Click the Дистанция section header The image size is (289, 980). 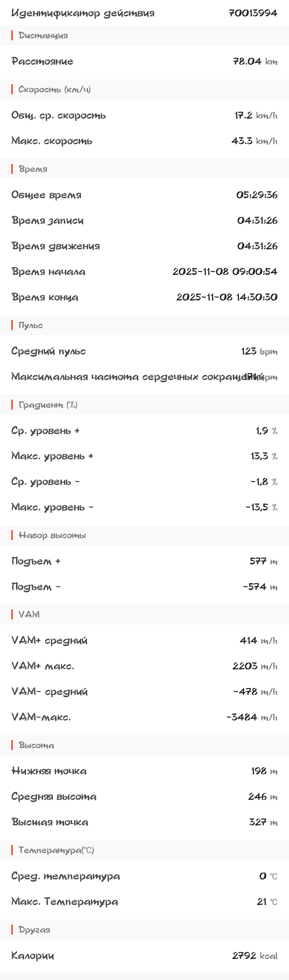[x=144, y=35]
